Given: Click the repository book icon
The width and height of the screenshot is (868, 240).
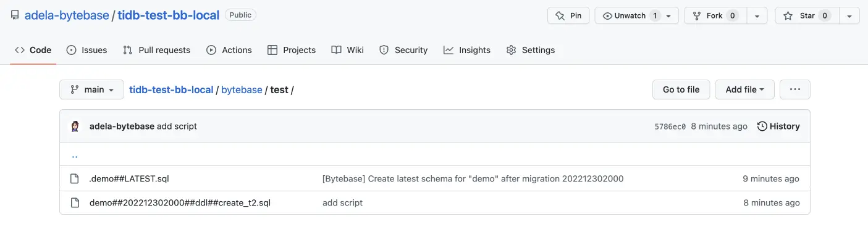Looking at the screenshot, I should pos(15,15).
